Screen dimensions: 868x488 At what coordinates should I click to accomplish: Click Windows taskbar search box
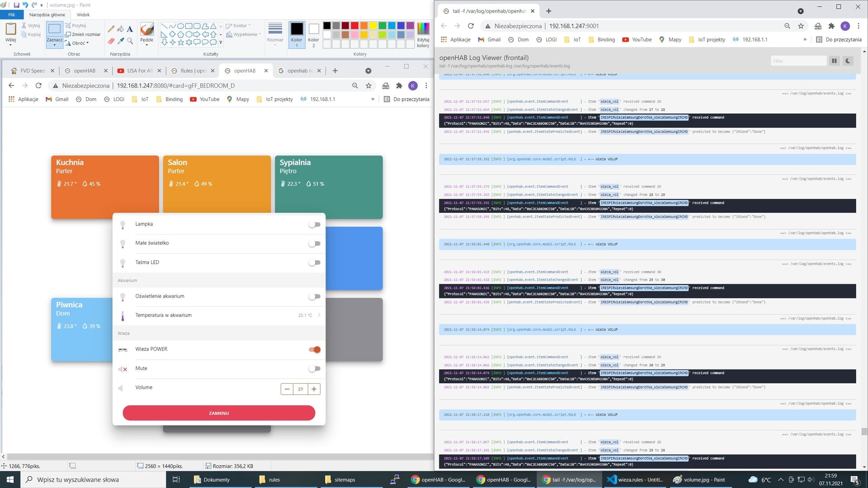pyautogui.click(x=93, y=479)
